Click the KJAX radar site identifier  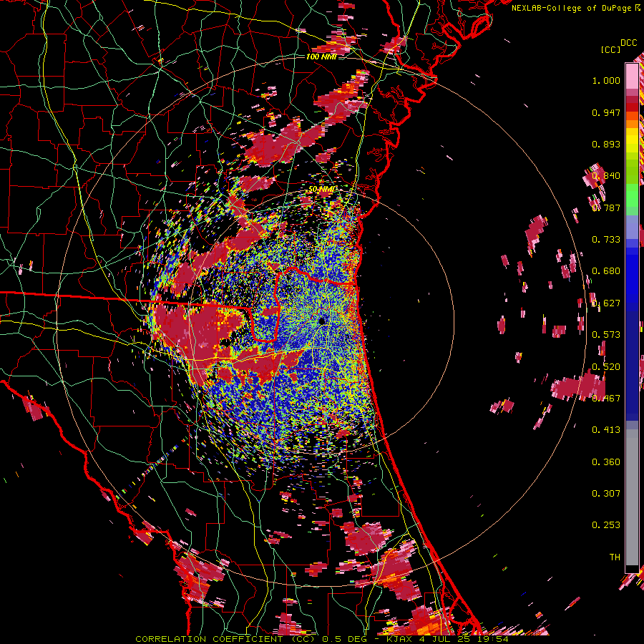pyautogui.click(x=401, y=639)
